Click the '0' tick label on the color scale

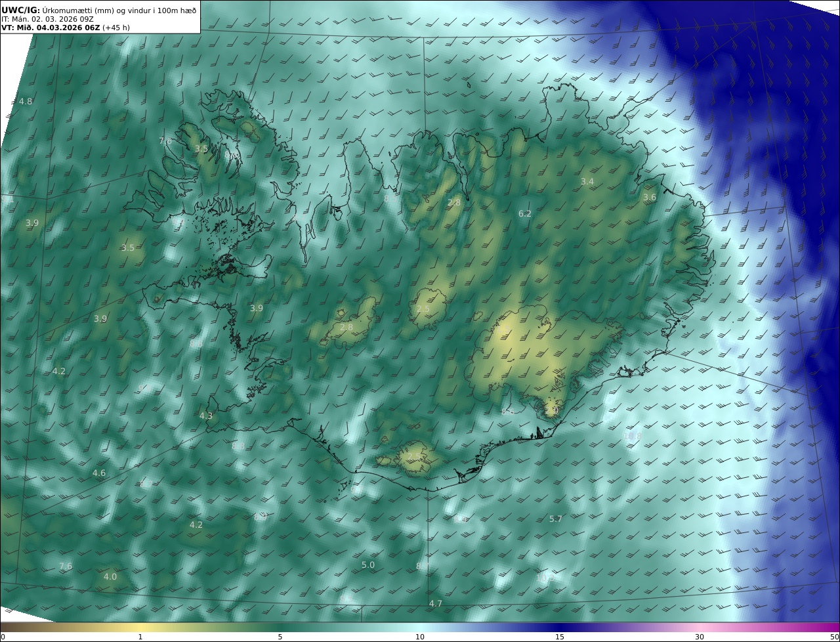[x=3, y=637]
